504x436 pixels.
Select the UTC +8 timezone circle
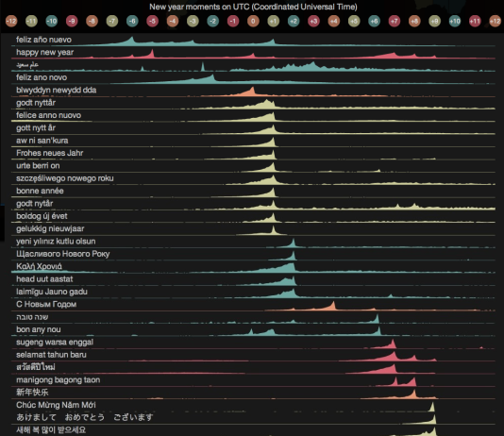[414, 21]
